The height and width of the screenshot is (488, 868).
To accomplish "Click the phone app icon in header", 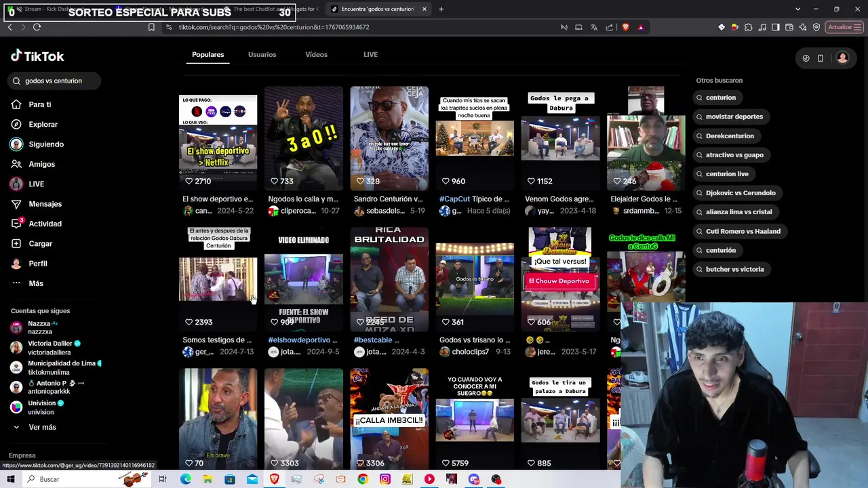I will pyautogui.click(x=820, y=58).
